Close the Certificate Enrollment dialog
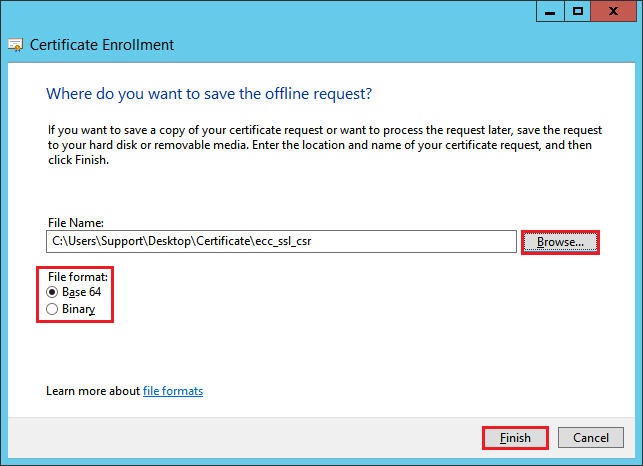The image size is (643, 466). [x=615, y=10]
